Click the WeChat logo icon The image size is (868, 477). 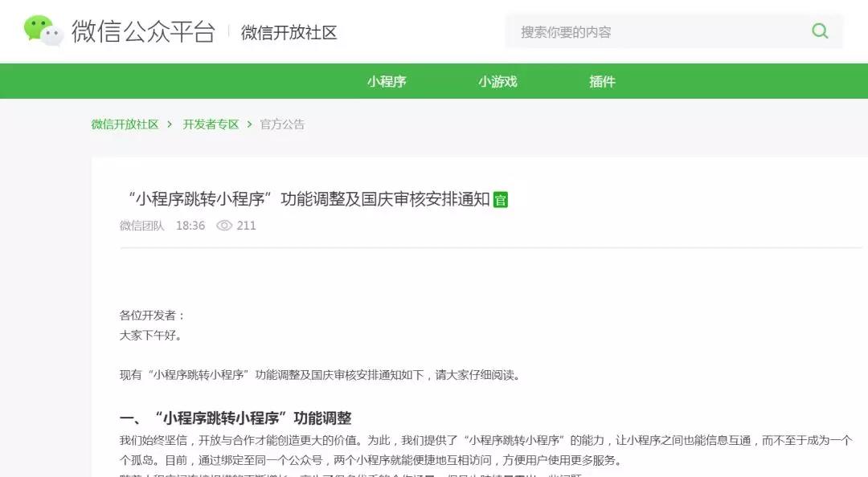tap(43, 31)
